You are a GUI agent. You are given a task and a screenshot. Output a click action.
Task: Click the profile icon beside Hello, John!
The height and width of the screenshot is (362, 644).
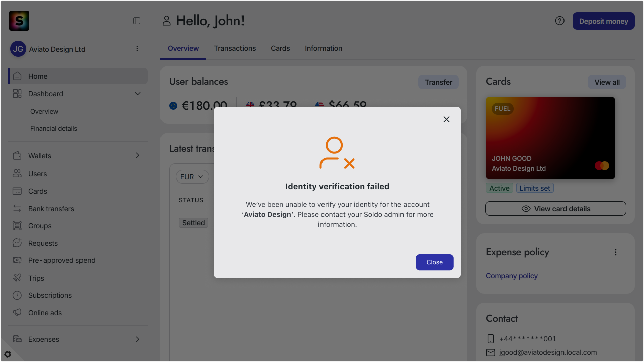pyautogui.click(x=166, y=21)
